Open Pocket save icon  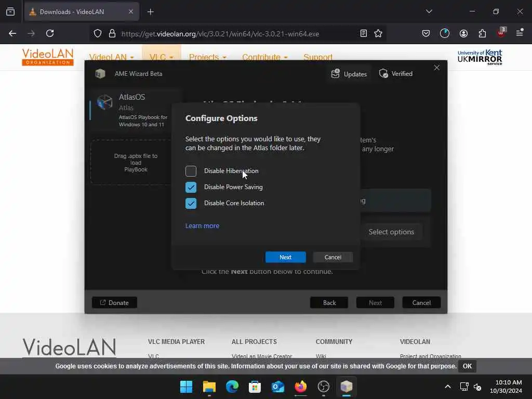click(426, 34)
